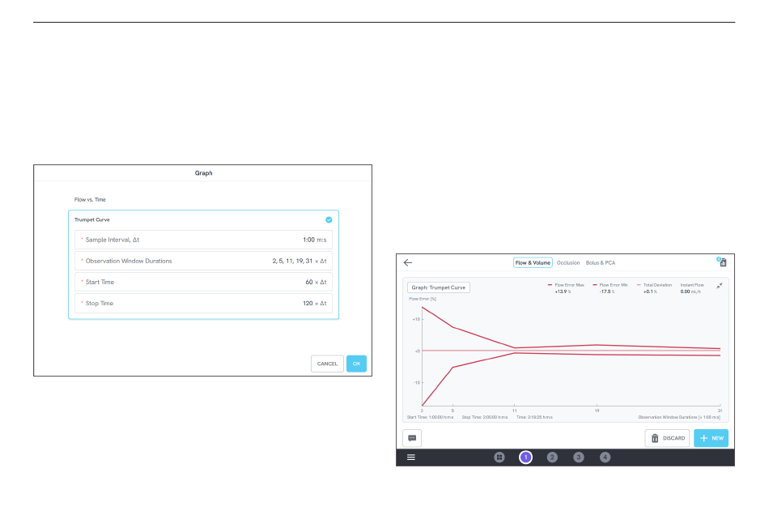Select channel 2 in bottom bar

pos(552,458)
